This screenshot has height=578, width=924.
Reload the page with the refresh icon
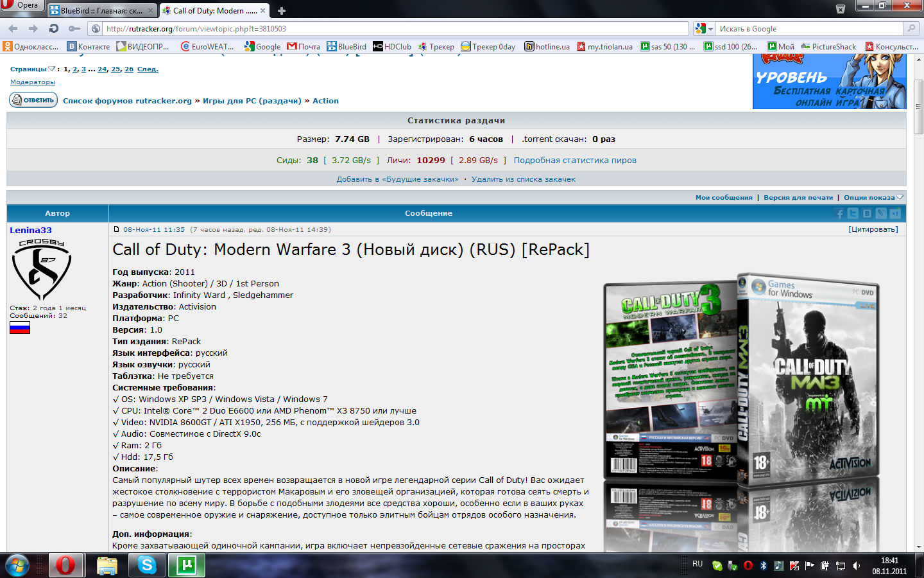click(54, 28)
